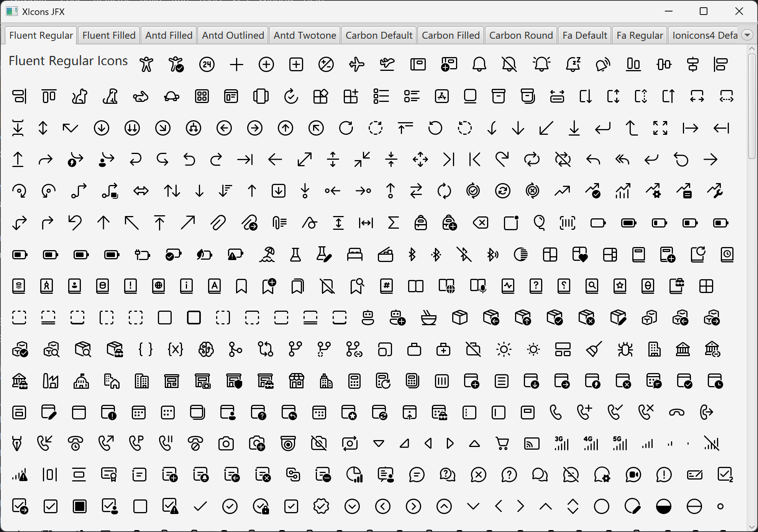The image size is (758, 532).
Task: Click the bluetooth icon
Action: [412, 254]
